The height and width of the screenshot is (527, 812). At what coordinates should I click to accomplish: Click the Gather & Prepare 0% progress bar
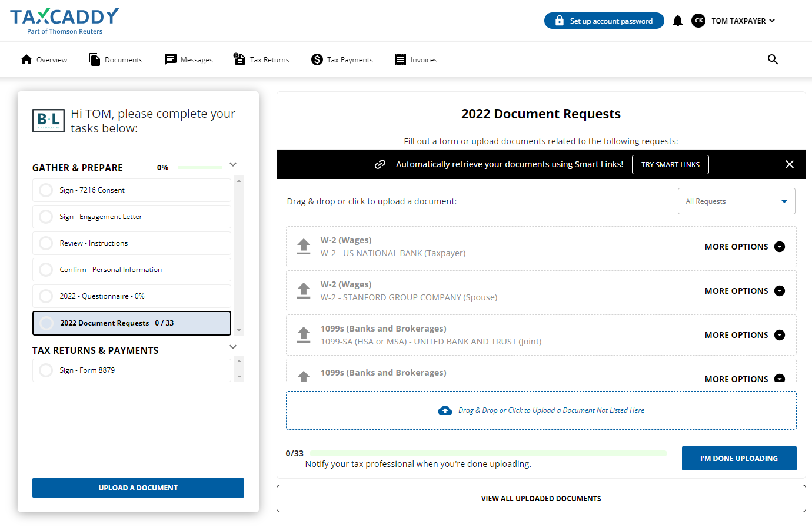point(200,168)
